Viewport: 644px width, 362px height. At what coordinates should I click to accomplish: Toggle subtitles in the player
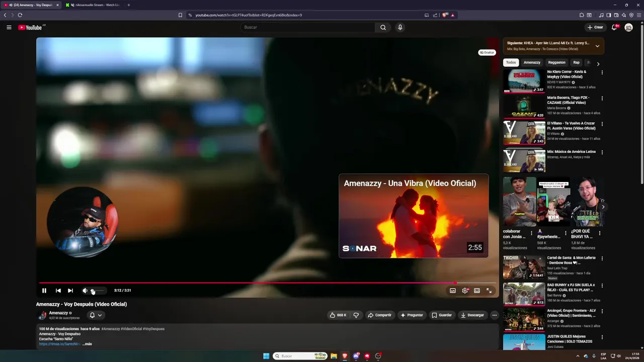tap(453, 291)
